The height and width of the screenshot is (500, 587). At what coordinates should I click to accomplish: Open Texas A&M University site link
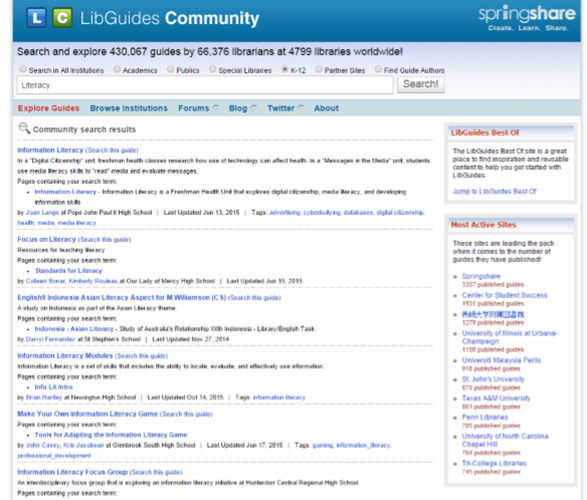pyautogui.click(x=496, y=398)
